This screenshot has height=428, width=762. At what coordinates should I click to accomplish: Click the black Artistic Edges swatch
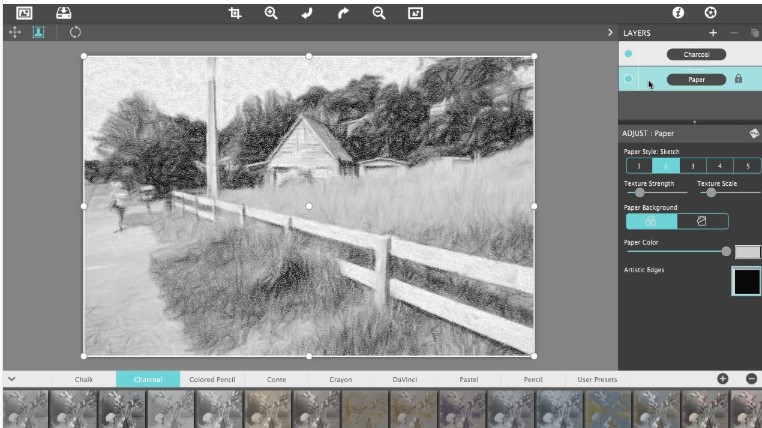click(x=746, y=281)
